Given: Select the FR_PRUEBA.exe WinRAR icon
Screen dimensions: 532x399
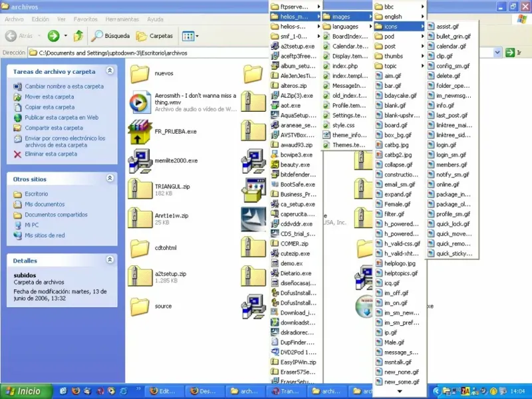Looking at the screenshot, I should point(140,132).
